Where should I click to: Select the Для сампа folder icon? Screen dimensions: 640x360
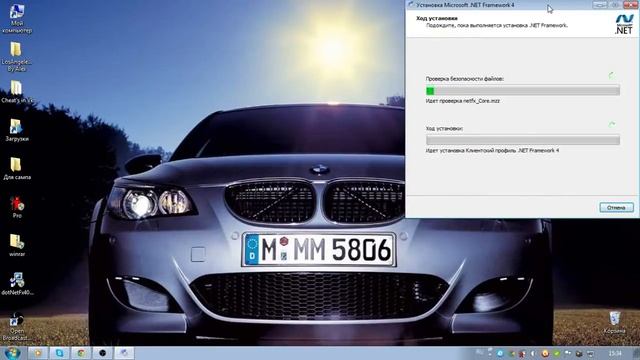[x=16, y=169]
